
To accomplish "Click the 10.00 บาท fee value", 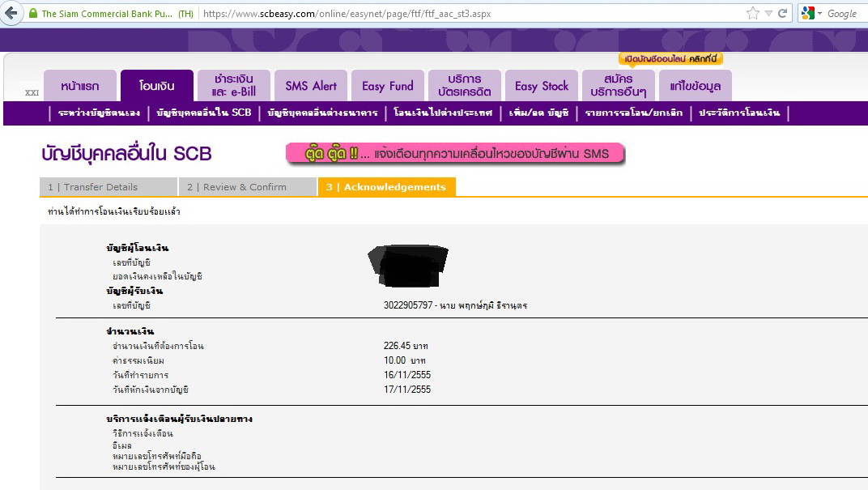I will click(x=405, y=360).
